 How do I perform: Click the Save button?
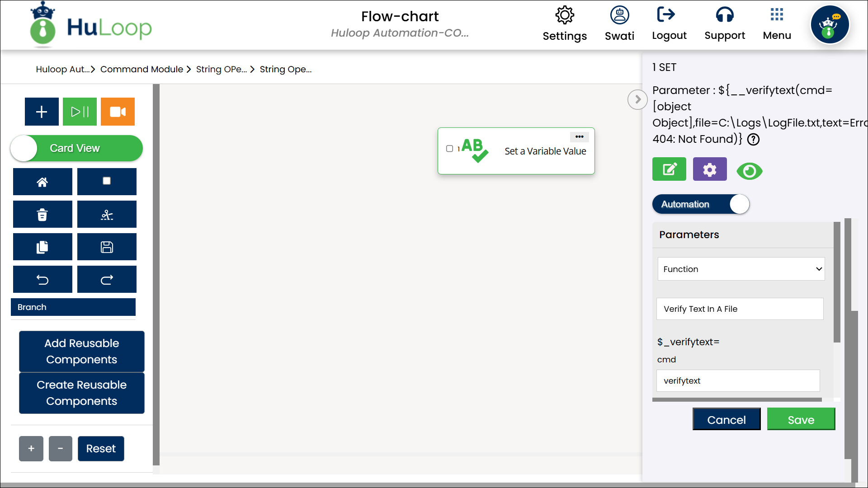(x=801, y=420)
